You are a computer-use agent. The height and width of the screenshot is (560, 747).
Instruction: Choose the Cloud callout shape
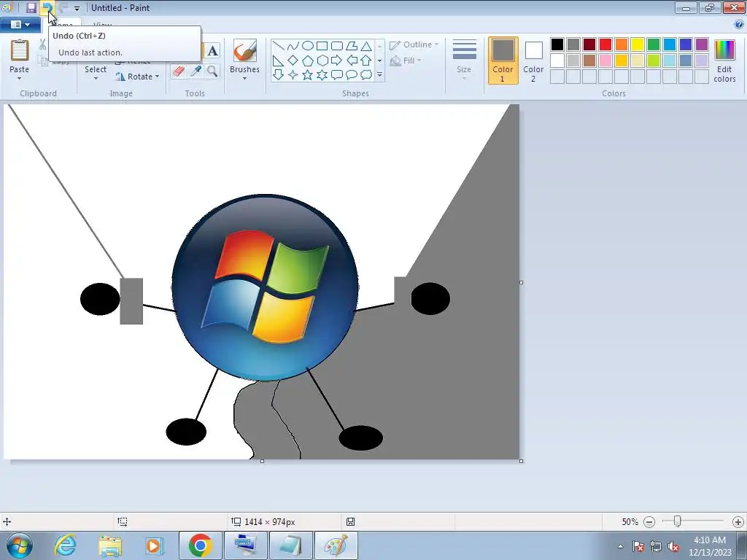tap(366, 75)
